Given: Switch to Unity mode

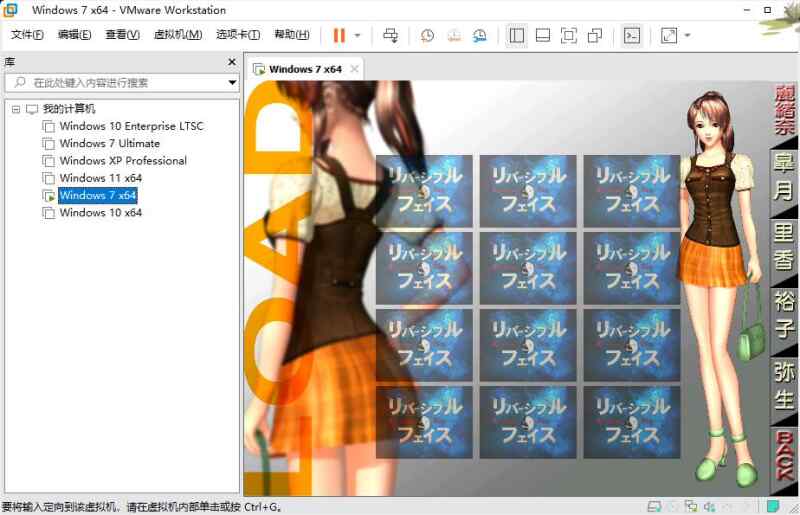Looking at the screenshot, I should click(595, 35).
